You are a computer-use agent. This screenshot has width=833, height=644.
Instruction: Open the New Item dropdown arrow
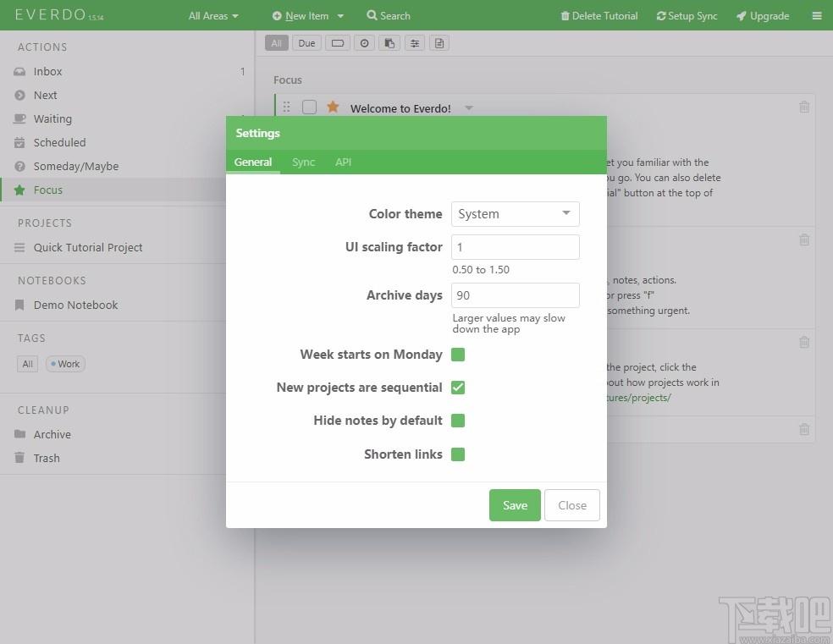coord(340,16)
